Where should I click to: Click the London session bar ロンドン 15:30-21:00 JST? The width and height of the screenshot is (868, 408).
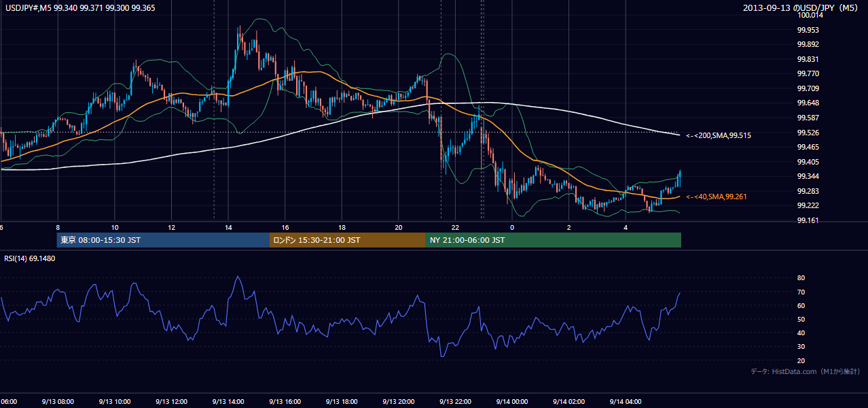348,240
